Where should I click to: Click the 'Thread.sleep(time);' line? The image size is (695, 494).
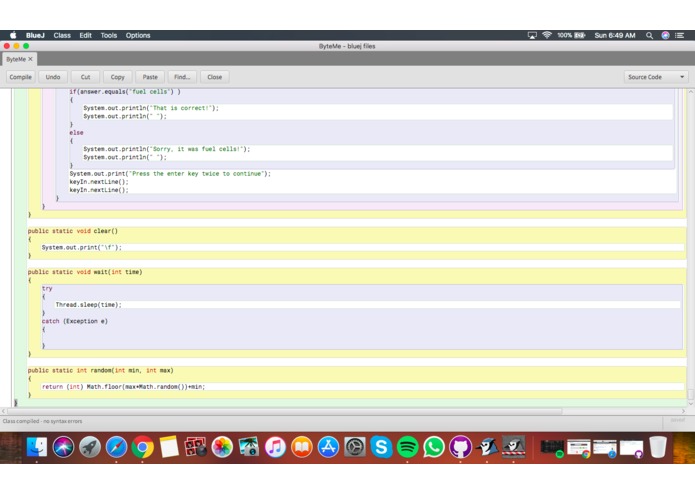click(x=88, y=305)
